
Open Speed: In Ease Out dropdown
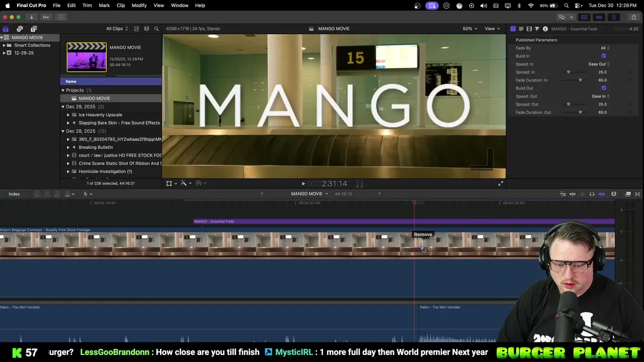click(599, 64)
